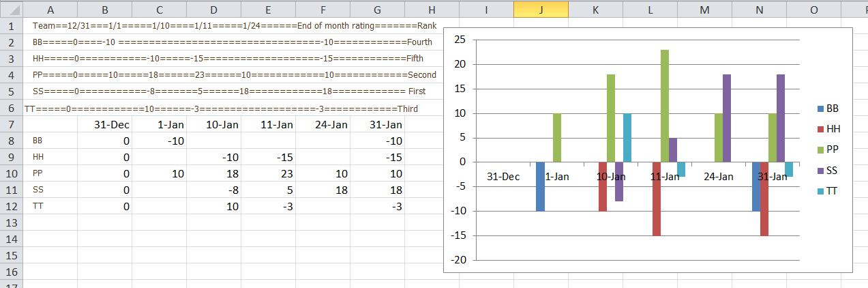Select cell G9 with value -15

377,157
